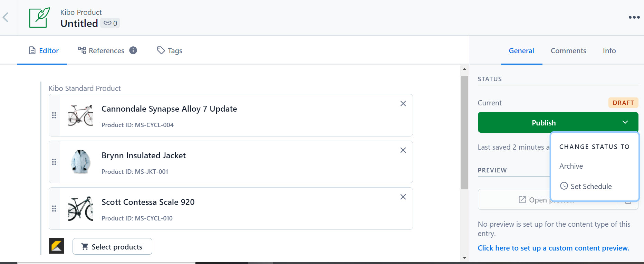Click the Brynn Insulated Jacket thumbnail

pos(80,162)
